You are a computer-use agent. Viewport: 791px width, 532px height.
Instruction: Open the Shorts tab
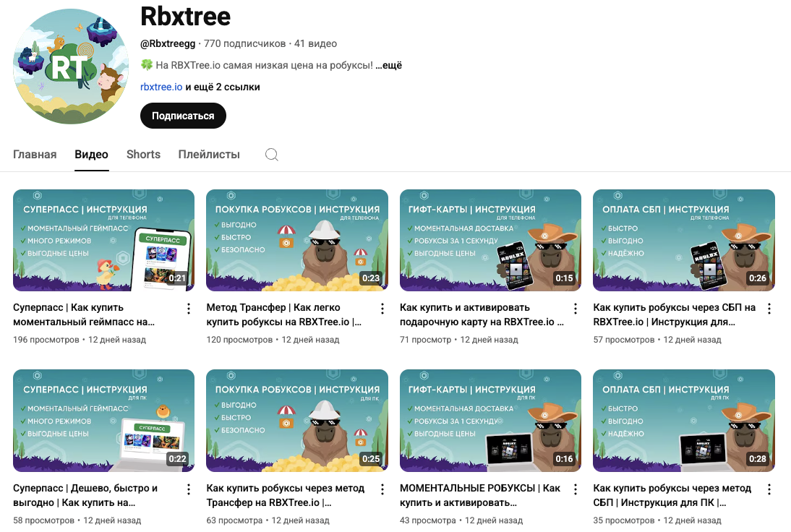[143, 154]
